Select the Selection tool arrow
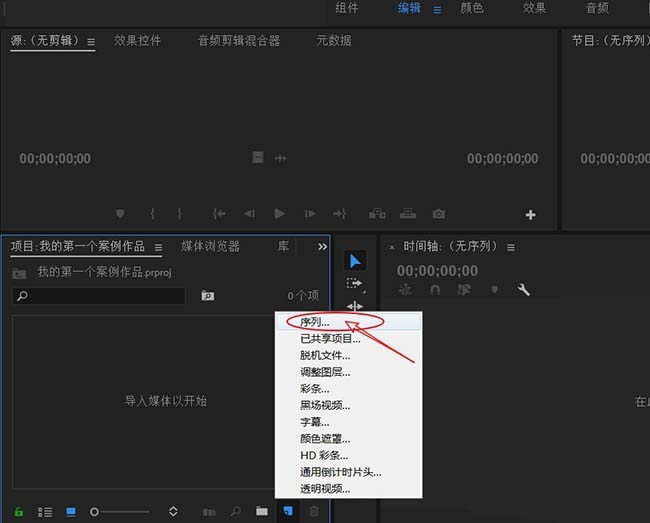This screenshot has height=523, width=650. point(355,261)
